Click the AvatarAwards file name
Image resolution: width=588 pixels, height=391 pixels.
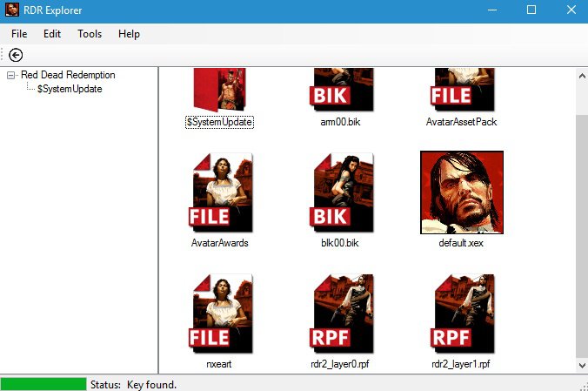[x=220, y=243]
